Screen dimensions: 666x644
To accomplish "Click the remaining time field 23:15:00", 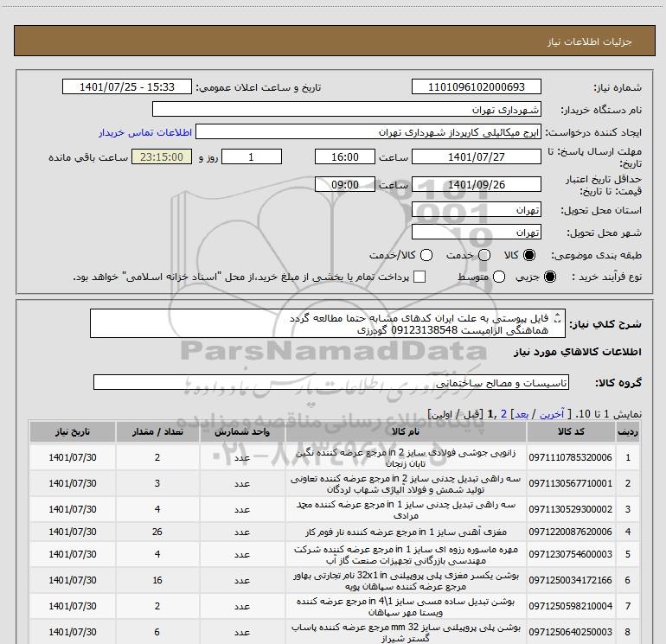I will click(x=162, y=156).
